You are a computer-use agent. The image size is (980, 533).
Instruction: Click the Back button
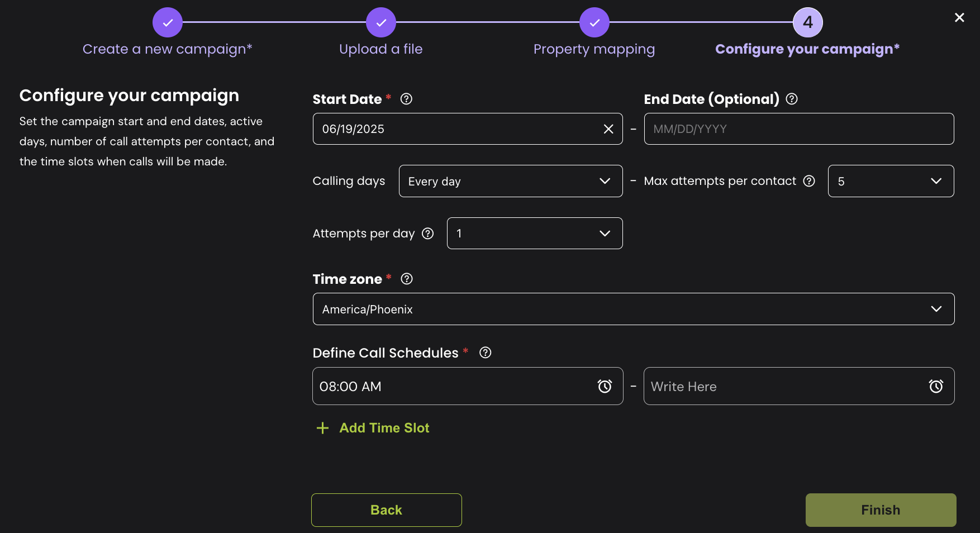(386, 510)
